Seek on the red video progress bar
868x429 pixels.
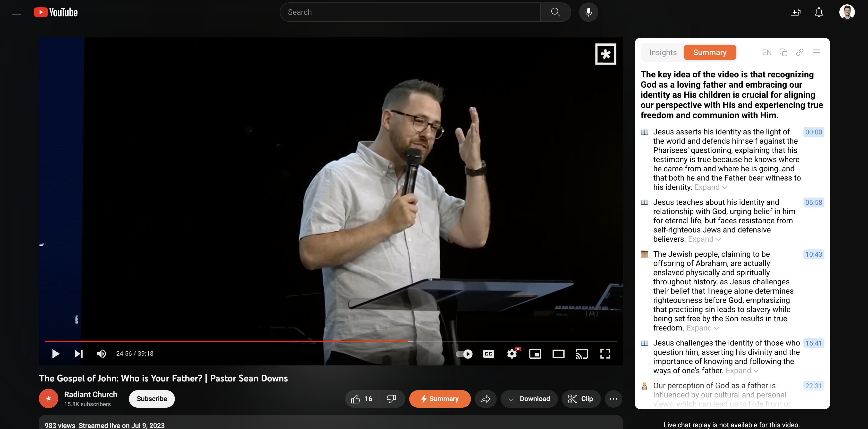331,341
